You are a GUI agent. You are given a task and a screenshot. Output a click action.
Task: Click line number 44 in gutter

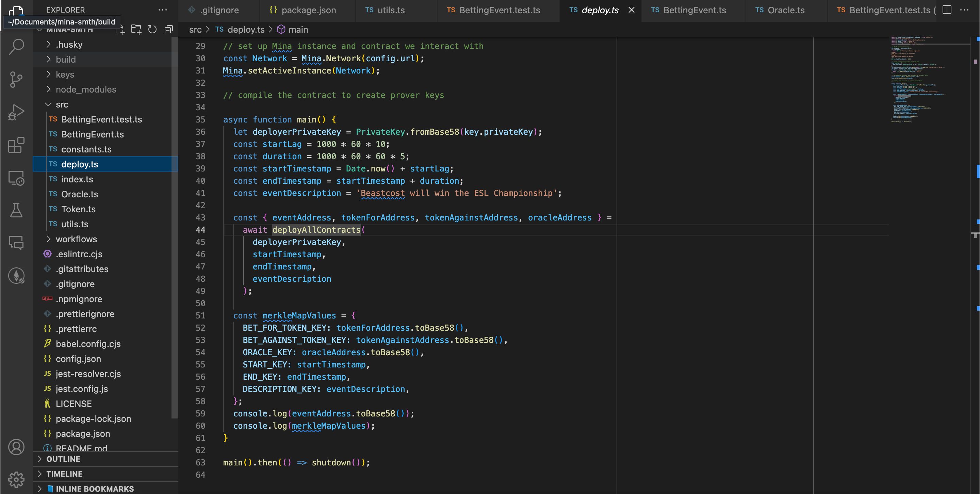[200, 230]
